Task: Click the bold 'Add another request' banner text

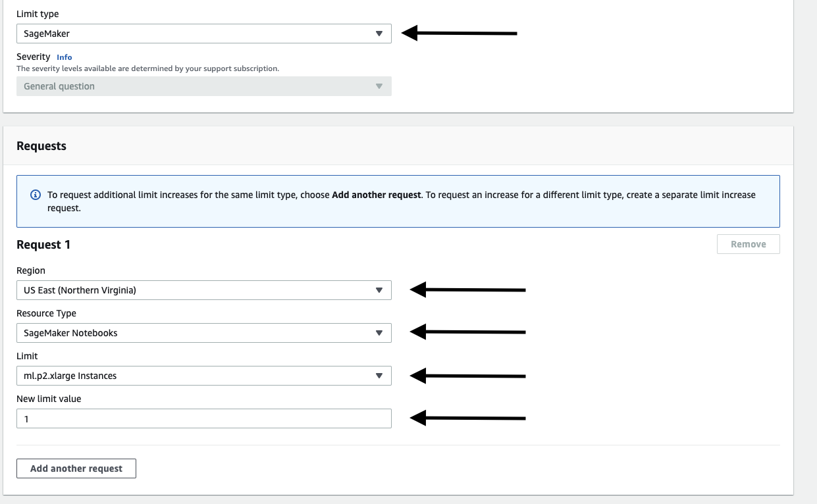Action: 376,195
